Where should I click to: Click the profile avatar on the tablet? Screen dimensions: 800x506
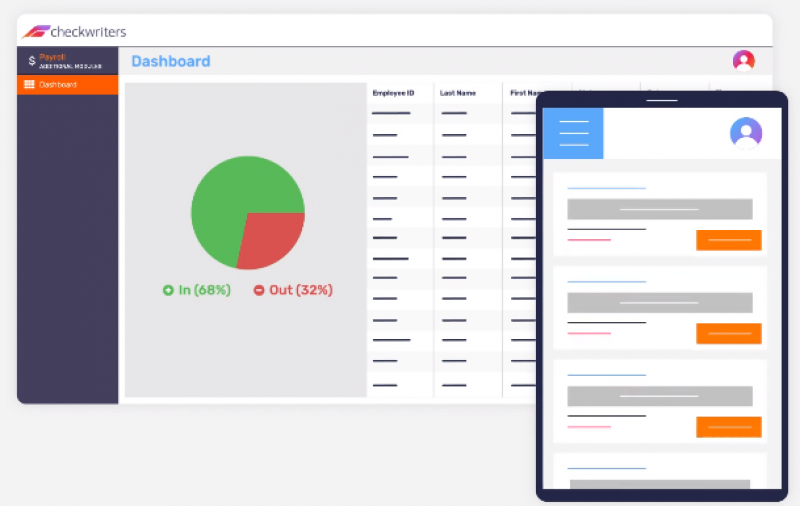(745, 133)
